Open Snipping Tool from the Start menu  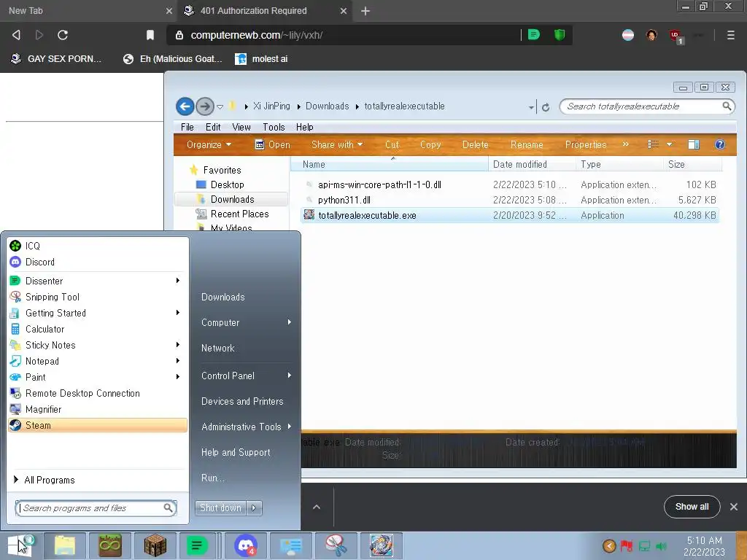pyautogui.click(x=98, y=297)
